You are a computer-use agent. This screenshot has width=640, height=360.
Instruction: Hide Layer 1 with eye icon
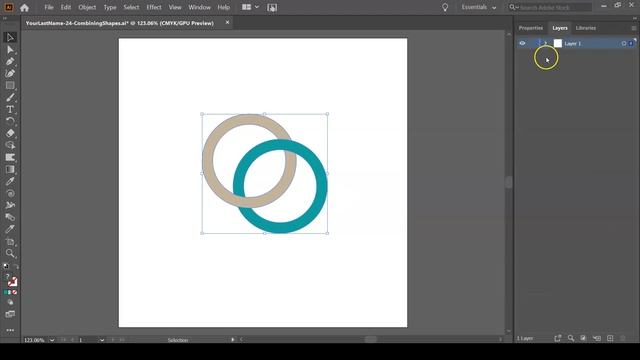522,43
